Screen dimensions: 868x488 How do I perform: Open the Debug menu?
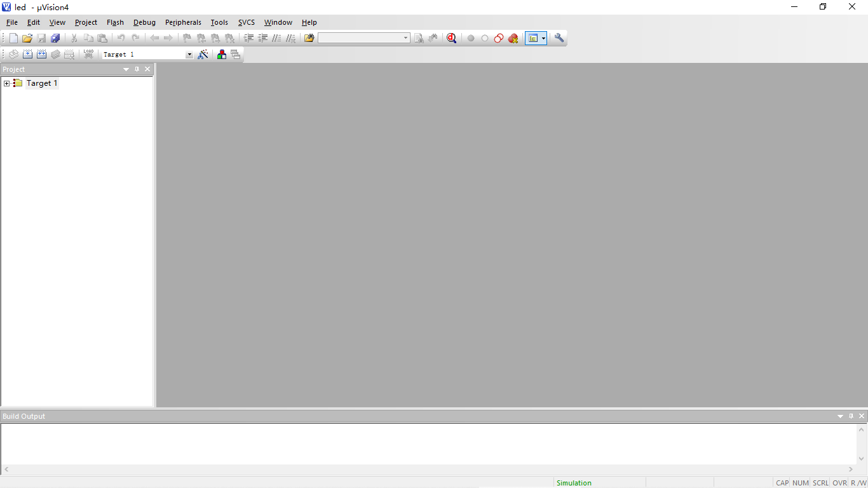point(144,22)
